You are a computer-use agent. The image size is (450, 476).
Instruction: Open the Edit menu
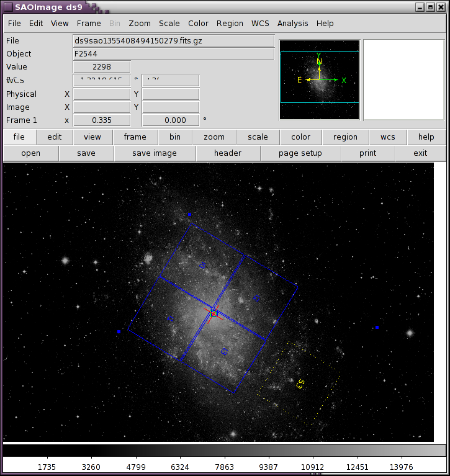click(36, 24)
